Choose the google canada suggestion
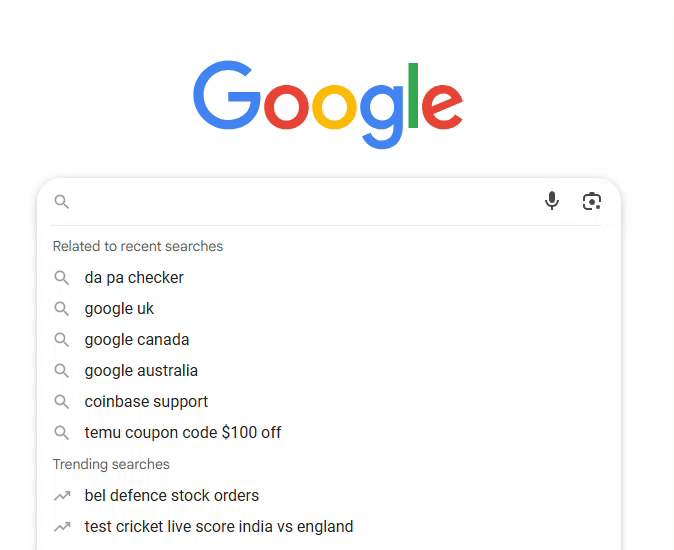 [x=137, y=340]
